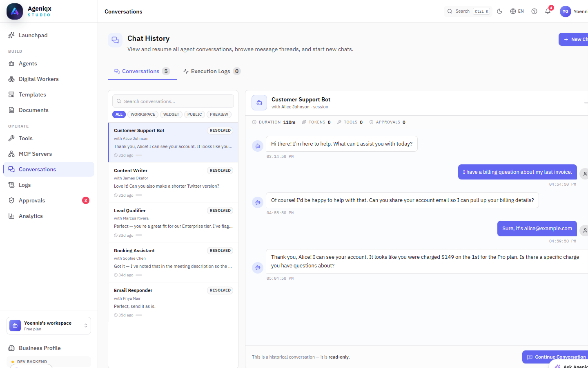This screenshot has width=588, height=368.
Task: Click the billing question message bubble
Action: click(517, 172)
